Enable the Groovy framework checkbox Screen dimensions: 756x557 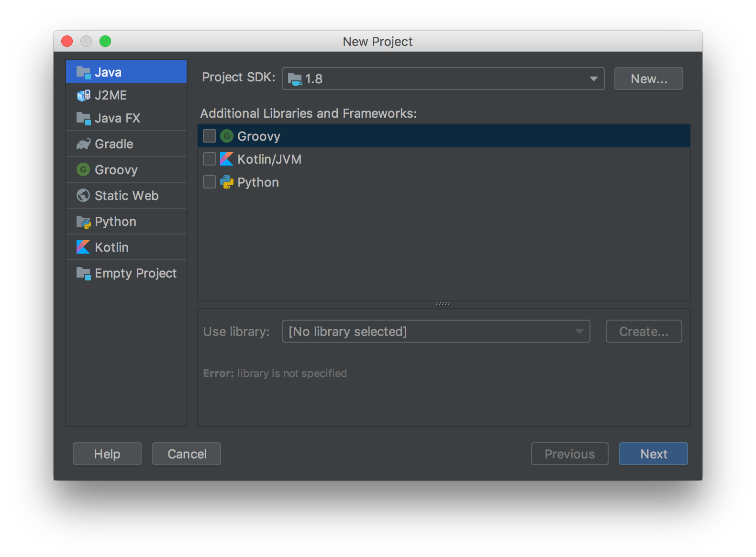210,136
